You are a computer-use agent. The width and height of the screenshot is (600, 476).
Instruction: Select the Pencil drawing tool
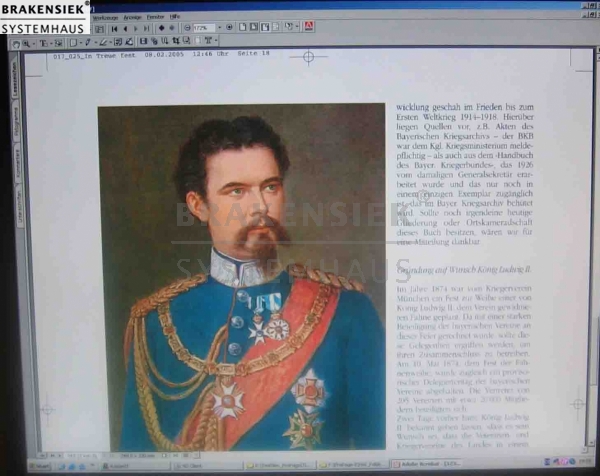(88, 42)
